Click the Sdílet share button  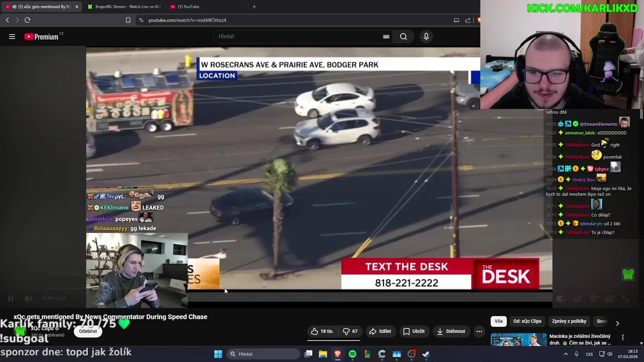point(380,331)
